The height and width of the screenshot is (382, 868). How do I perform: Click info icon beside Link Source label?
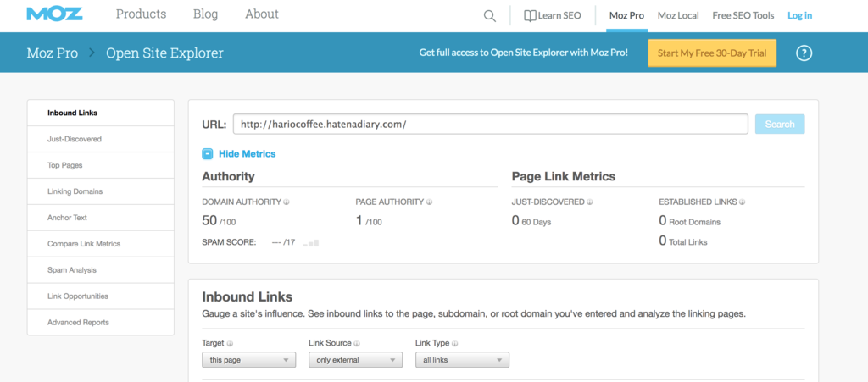click(357, 343)
